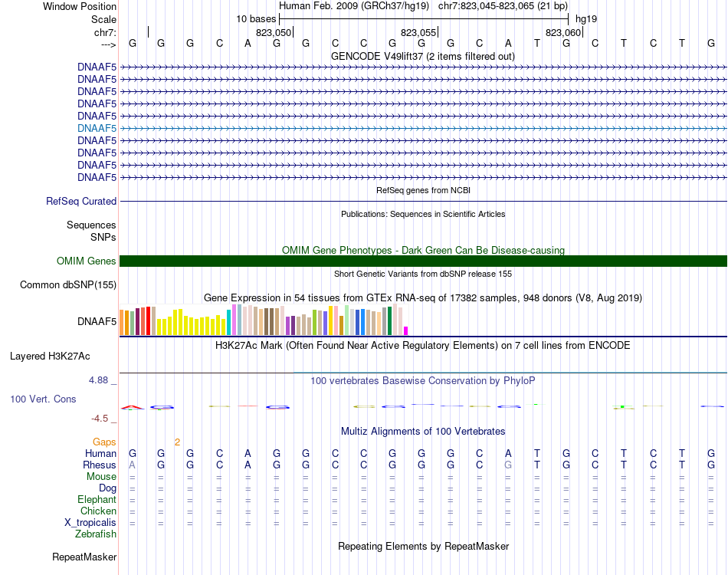The width and height of the screenshot is (728, 575).
Task: Click the first yellow bar in GTEx chart
Action: [159, 327]
